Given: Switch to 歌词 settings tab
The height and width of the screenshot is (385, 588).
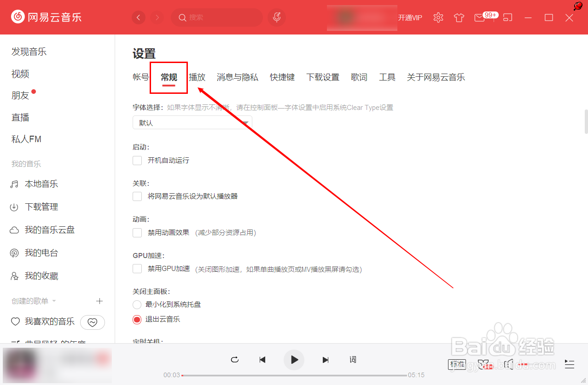Looking at the screenshot, I should click(359, 77).
